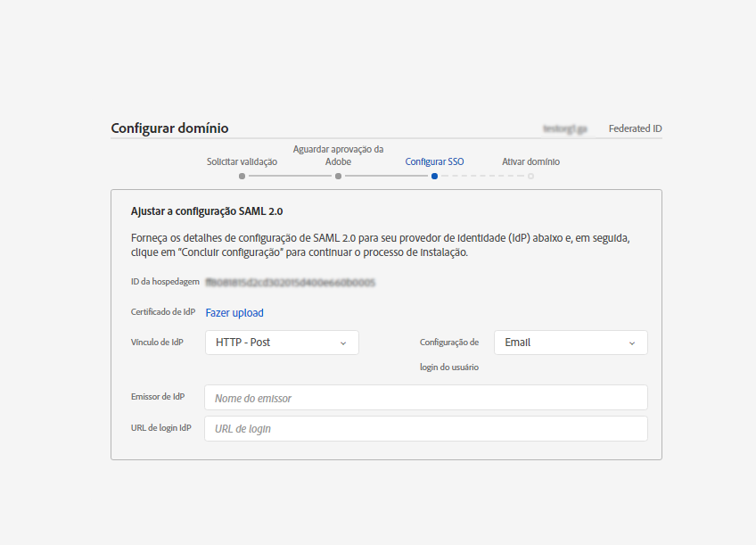Focus the URL de login input field
Screen dimensions: 756x545
pyautogui.click(x=426, y=428)
